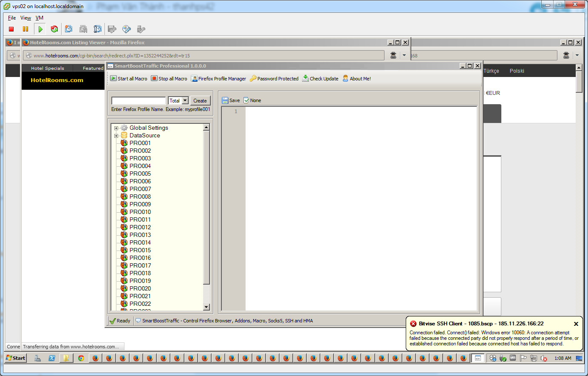Open the snapshot manager icon
Image resolution: width=588 pixels, height=376 pixels.
(x=98, y=29)
